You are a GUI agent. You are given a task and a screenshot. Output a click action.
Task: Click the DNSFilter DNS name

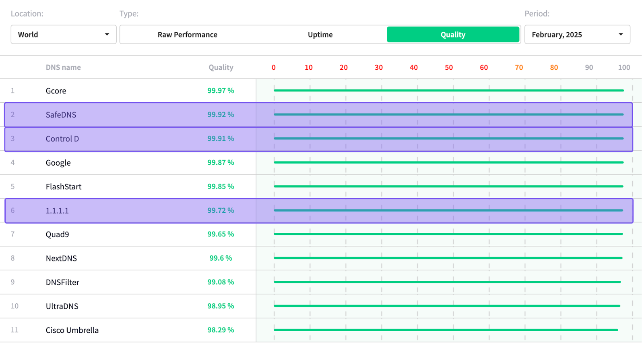[62, 282]
